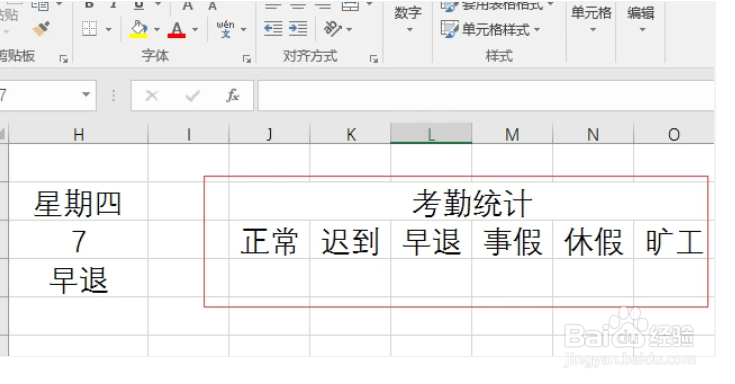
Task: Open the fill color dropdown arrow
Action: click(x=157, y=30)
